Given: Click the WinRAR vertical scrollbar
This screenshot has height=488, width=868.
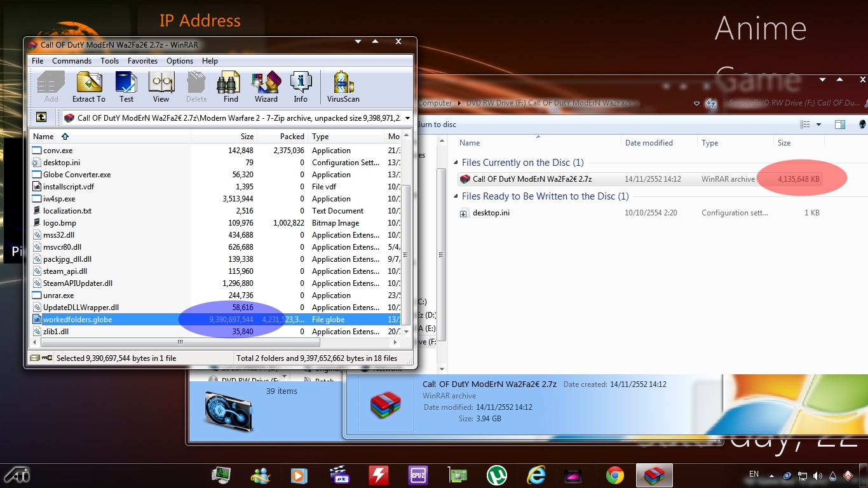Looking at the screenshot, I should click(407, 254).
